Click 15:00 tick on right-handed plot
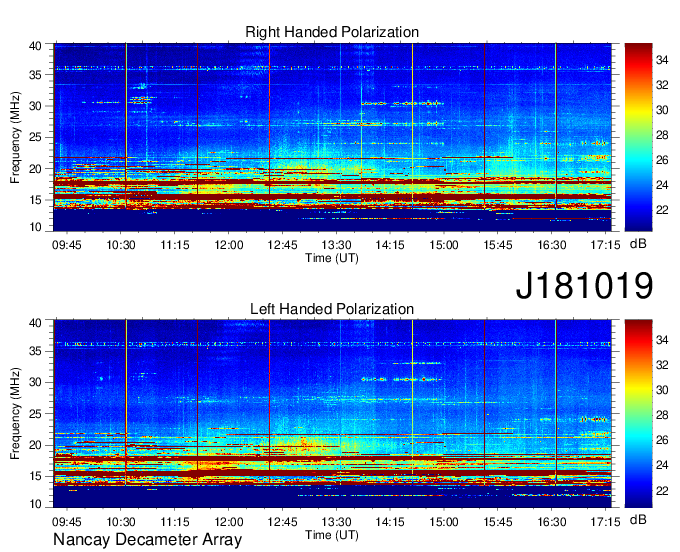This screenshot has width=680, height=552. [x=444, y=245]
